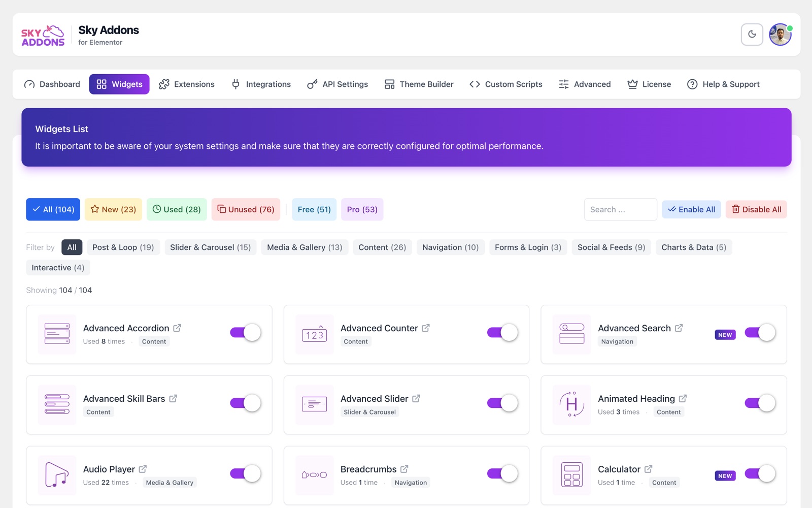The height and width of the screenshot is (508, 812).
Task: Toggle dark mode with the moon icon
Action: pyautogui.click(x=752, y=35)
